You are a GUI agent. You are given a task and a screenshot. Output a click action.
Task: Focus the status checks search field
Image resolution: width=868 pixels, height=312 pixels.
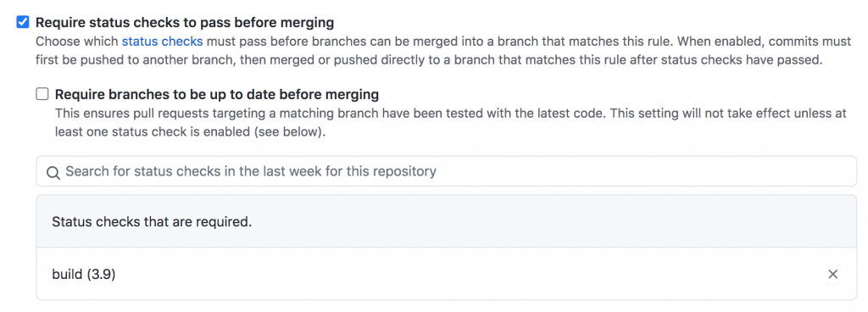[x=446, y=171]
